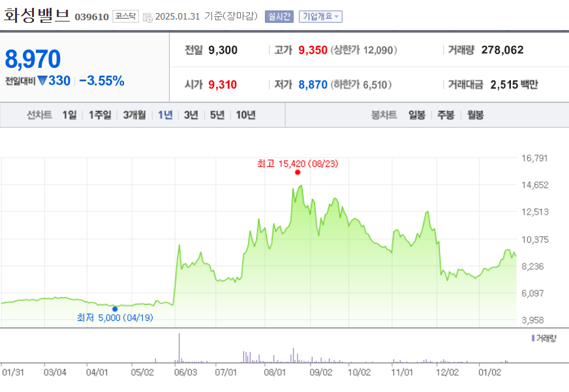The height and width of the screenshot is (392, 569).
Task: Click the -3.55% change percentage
Action: point(102,81)
